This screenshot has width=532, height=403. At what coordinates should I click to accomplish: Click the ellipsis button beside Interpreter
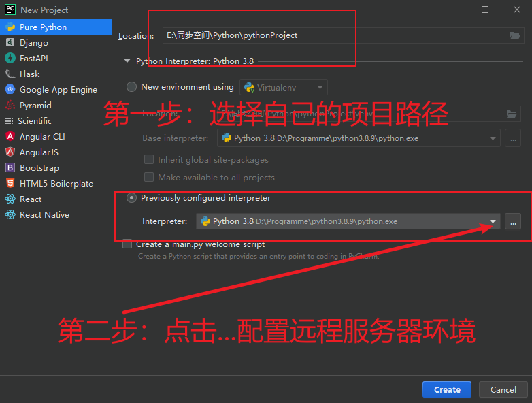tap(513, 222)
